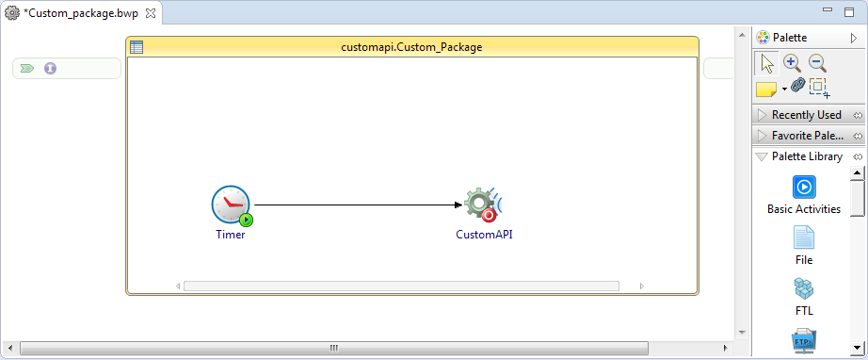This screenshot has height=360, width=868.
Task: Collapse the Palette panel with the triangle
Action: tap(853, 39)
